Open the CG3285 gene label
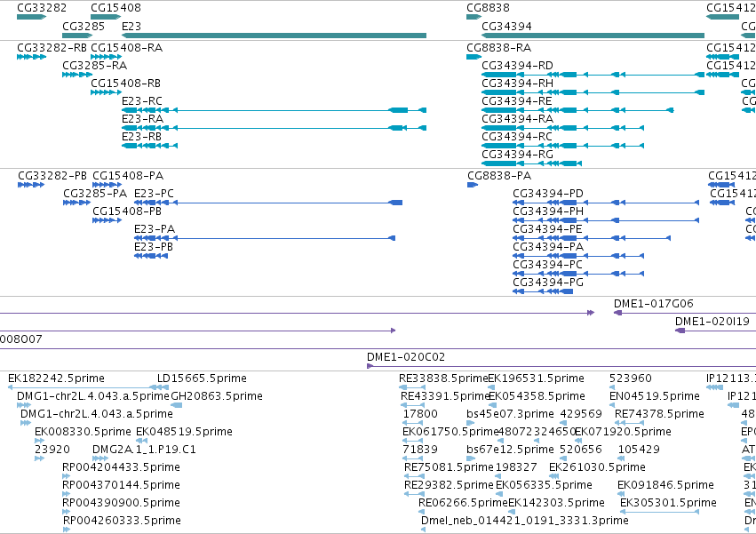 point(84,26)
